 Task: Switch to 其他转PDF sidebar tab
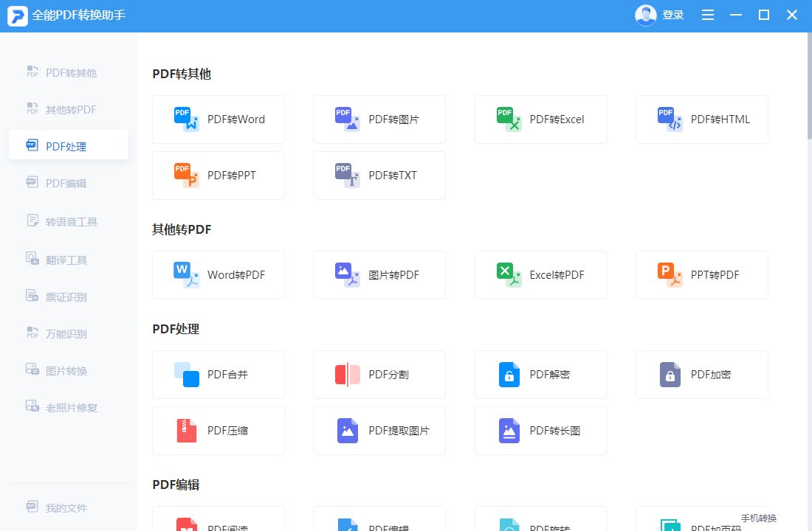[x=69, y=109]
